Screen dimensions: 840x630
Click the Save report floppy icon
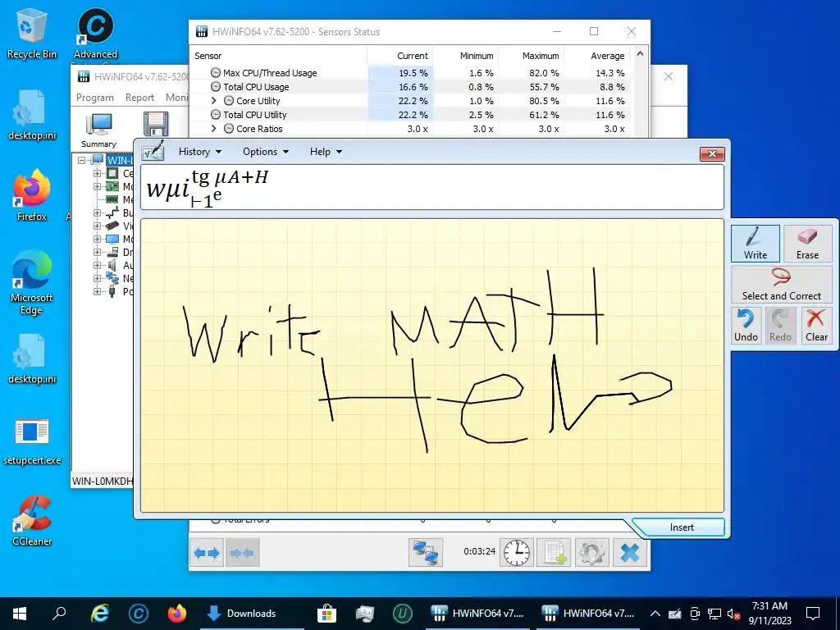tap(155, 125)
